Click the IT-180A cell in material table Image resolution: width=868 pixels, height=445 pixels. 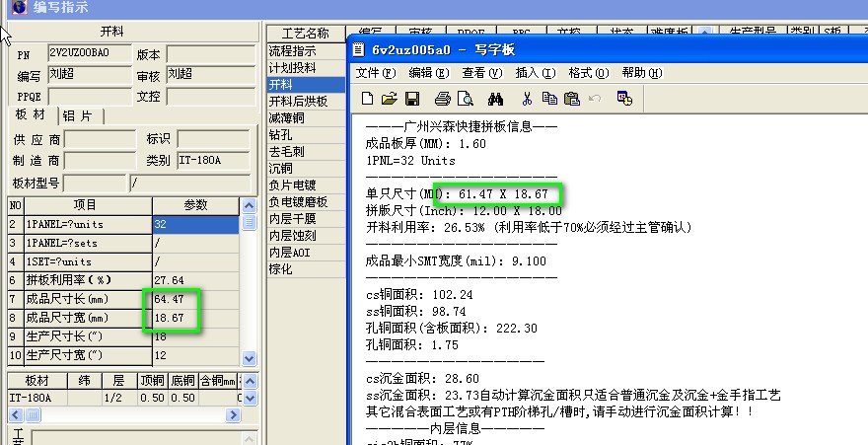pos(37,398)
